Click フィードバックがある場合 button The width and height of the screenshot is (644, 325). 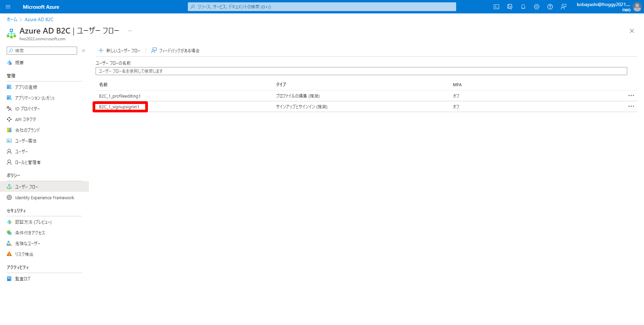pyautogui.click(x=175, y=51)
